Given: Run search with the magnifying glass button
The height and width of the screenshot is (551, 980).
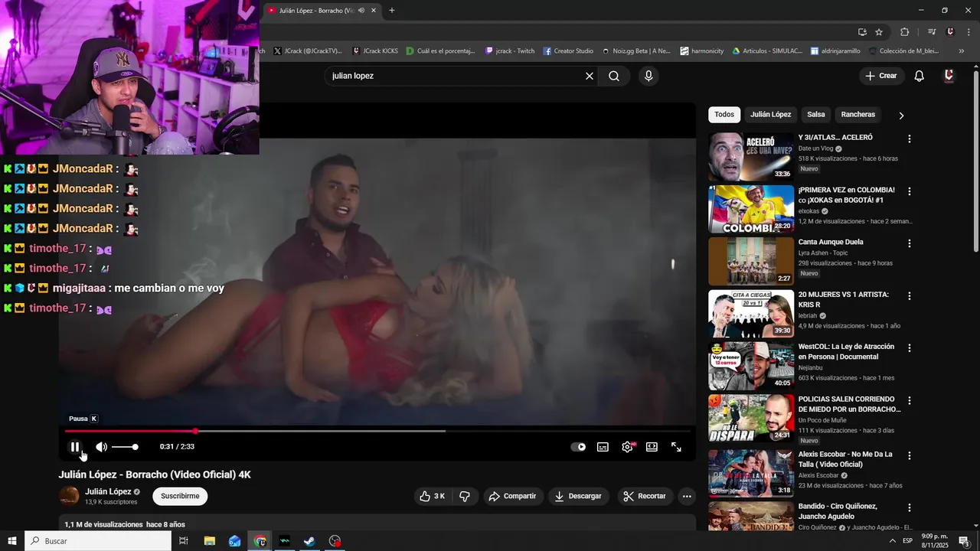Looking at the screenshot, I should (614, 76).
